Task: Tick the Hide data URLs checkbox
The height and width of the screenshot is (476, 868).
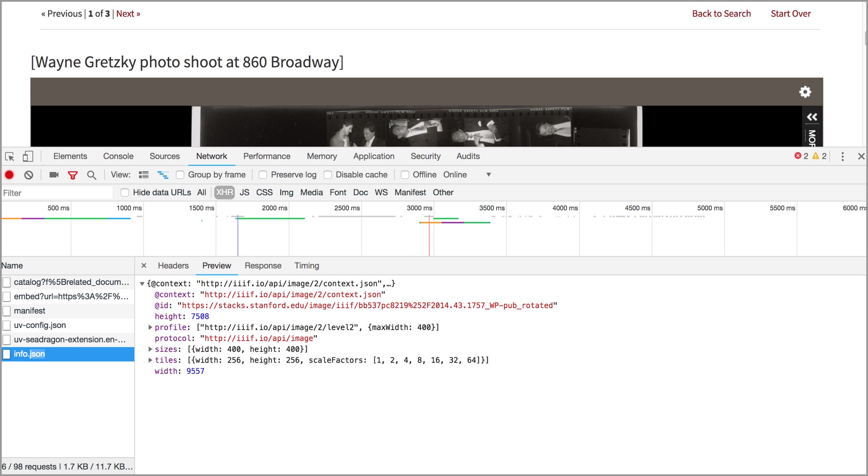Action: [125, 193]
